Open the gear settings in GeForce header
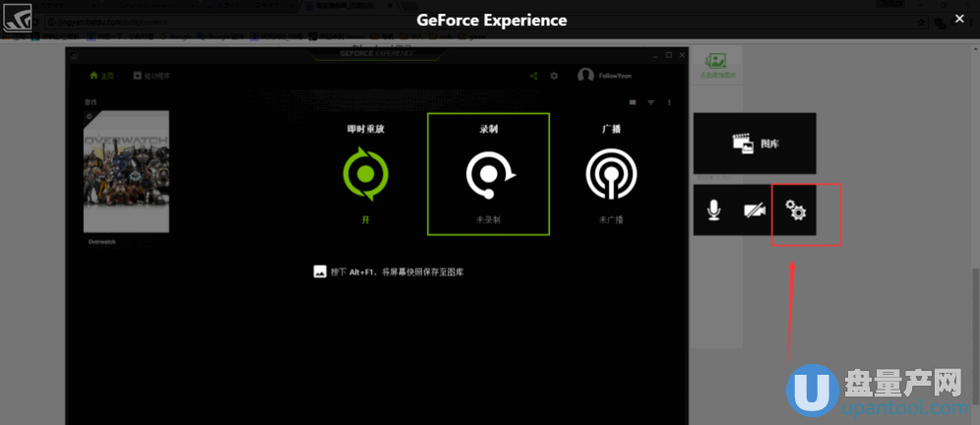 click(554, 76)
